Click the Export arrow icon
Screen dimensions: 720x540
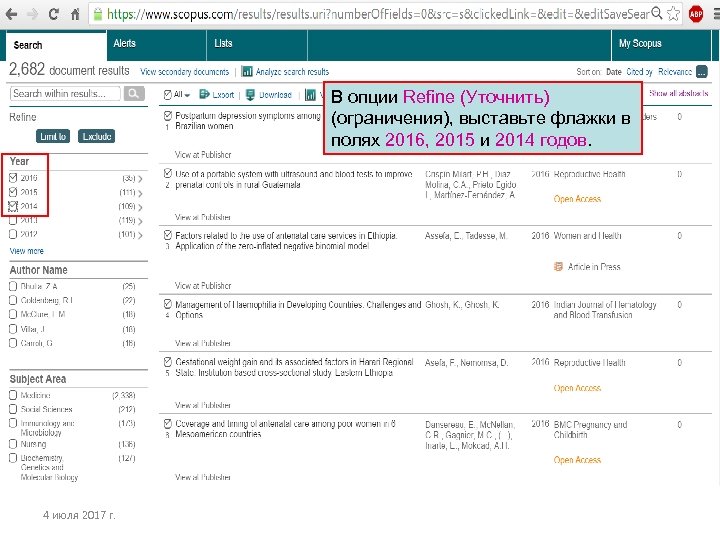point(204,94)
